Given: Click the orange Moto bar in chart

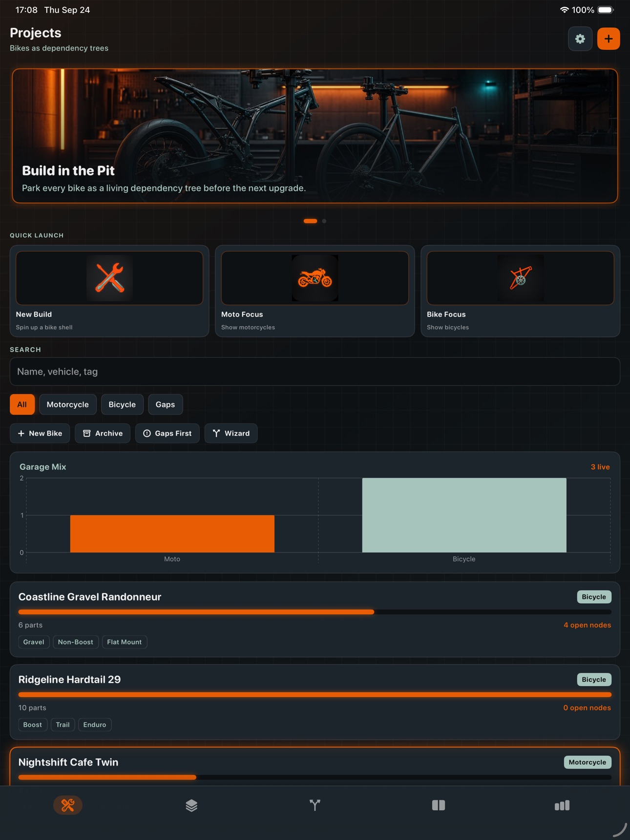Looking at the screenshot, I should (x=172, y=534).
